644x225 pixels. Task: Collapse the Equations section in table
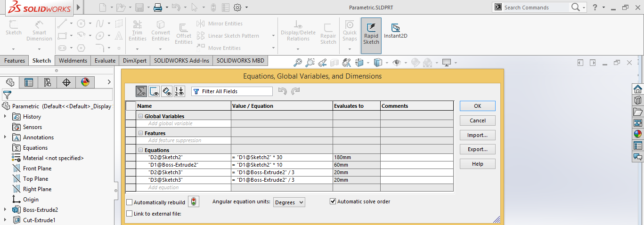[x=140, y=150]
